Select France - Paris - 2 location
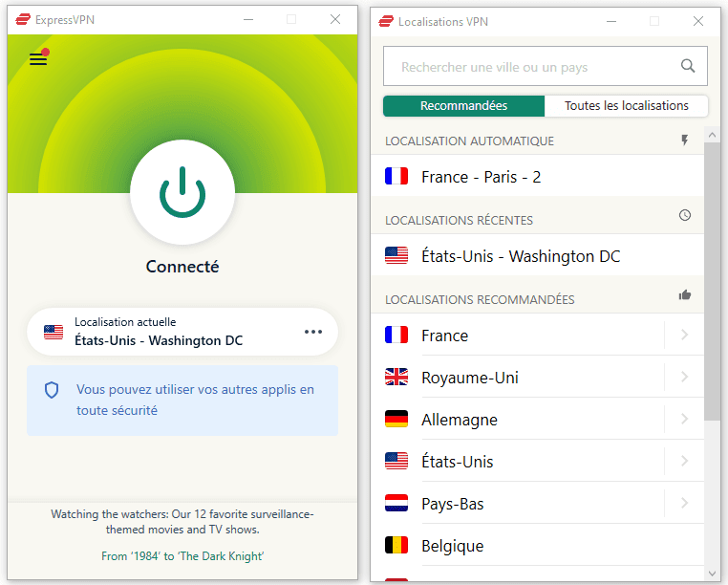Image resolution: width=728 pixels, height=585 pixels. coord(537,176)
